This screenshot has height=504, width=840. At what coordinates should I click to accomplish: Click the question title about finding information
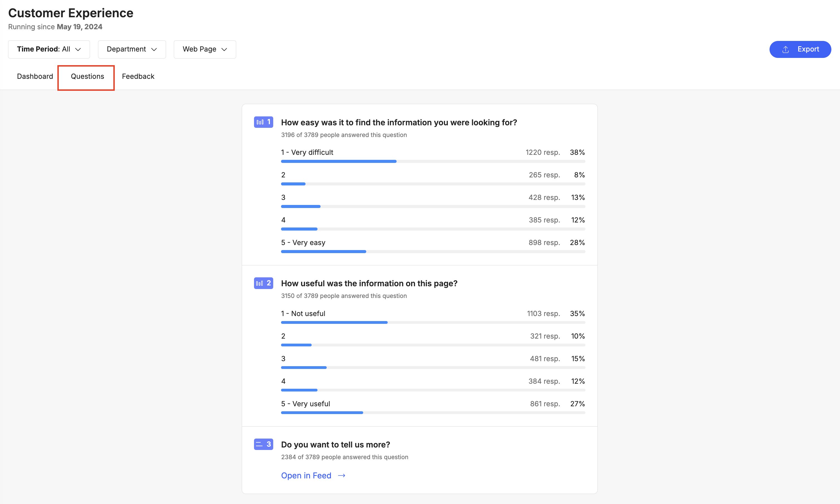click(x=399, y=122)
